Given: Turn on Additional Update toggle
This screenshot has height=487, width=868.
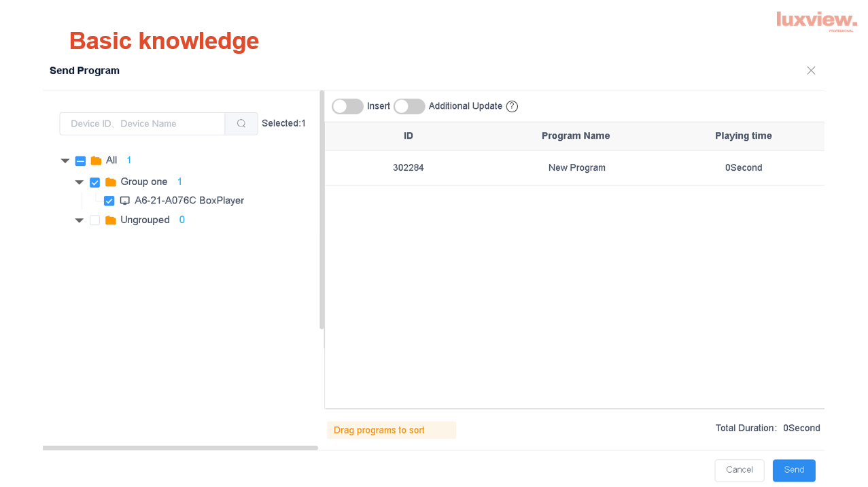Looking at the screenshot, I should pos(409,106).
